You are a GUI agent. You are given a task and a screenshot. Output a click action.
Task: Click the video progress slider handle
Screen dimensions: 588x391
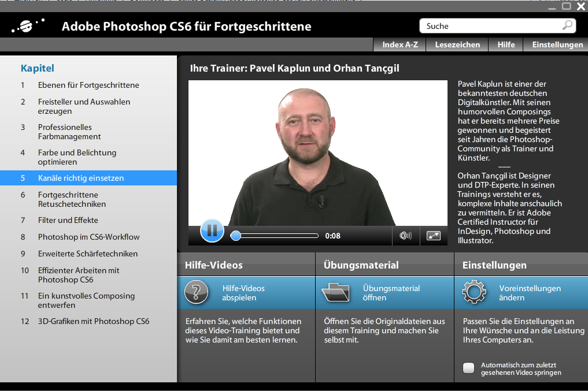pos(235,236)
